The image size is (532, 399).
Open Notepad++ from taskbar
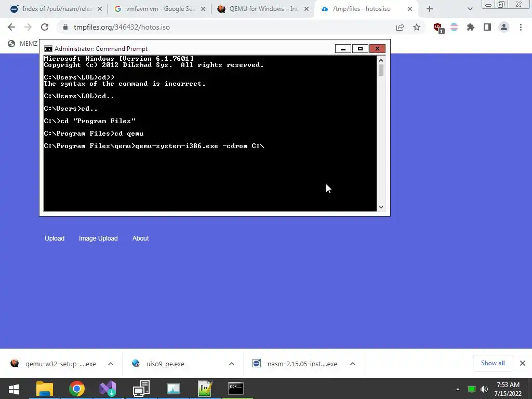205,389
